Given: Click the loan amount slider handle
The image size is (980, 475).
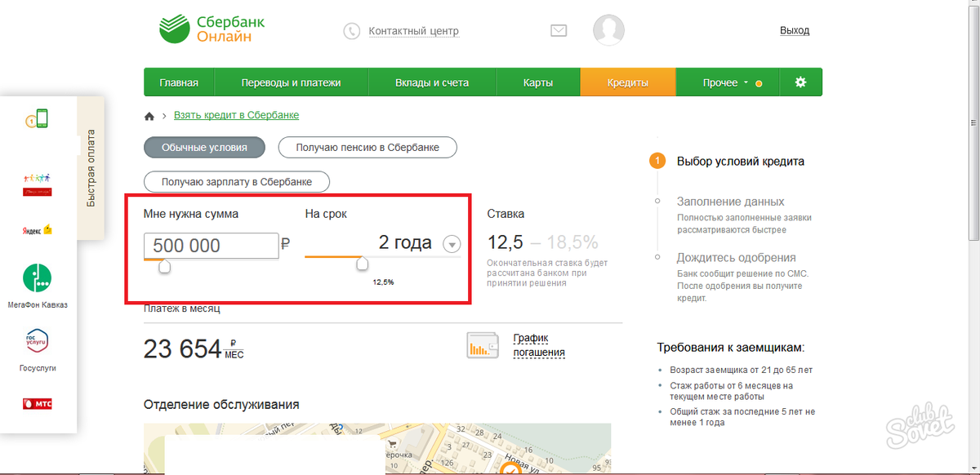Looking at the screenshot, I should [x=164, y=266].
